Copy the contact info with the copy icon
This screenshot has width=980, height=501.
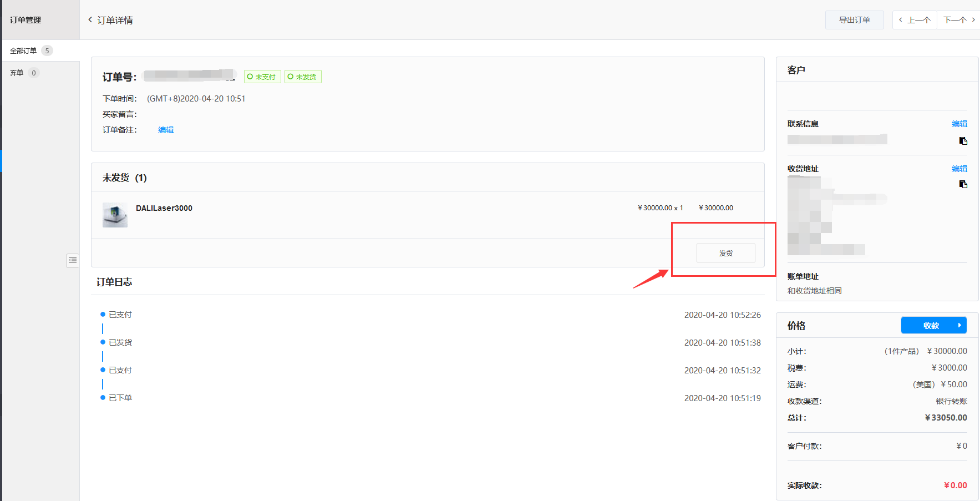[x=963, y=141]
